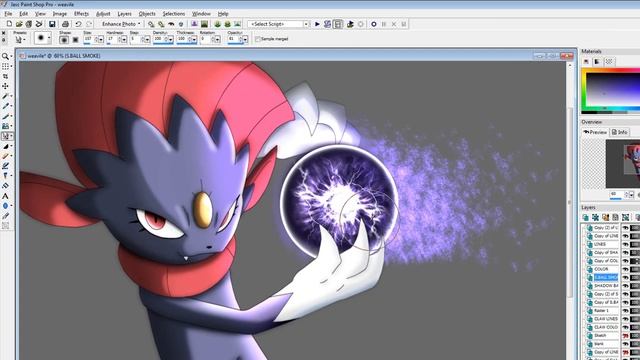Click the Size value input field
This screenshot has height=360, width=640.
(x=88, y=39)
